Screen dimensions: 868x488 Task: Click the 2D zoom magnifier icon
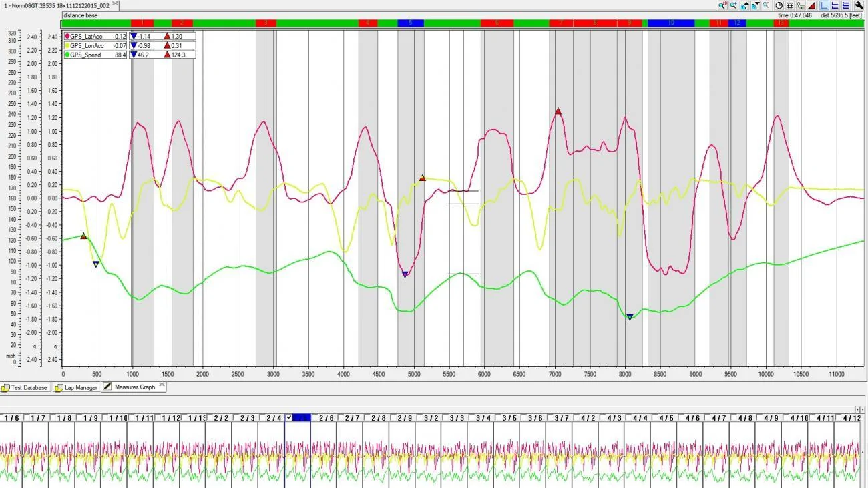tap(722, 5)
